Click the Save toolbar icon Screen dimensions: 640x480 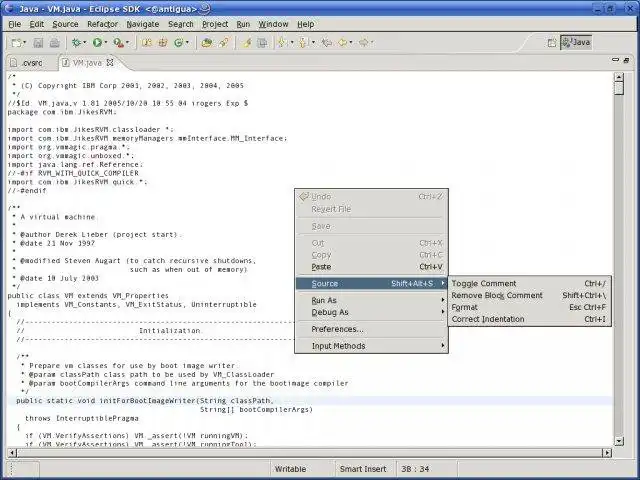38,42
